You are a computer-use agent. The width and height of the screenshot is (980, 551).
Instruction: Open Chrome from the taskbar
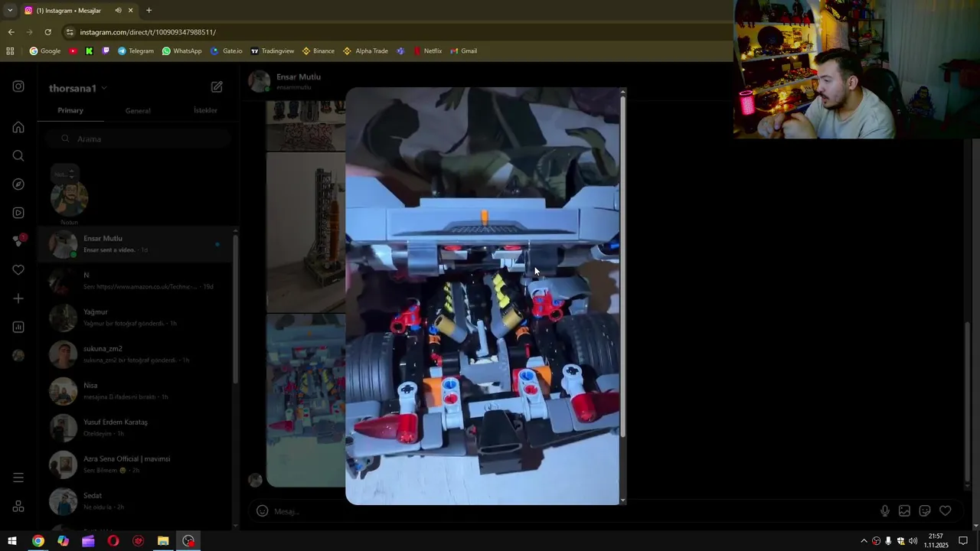(38, 541)
